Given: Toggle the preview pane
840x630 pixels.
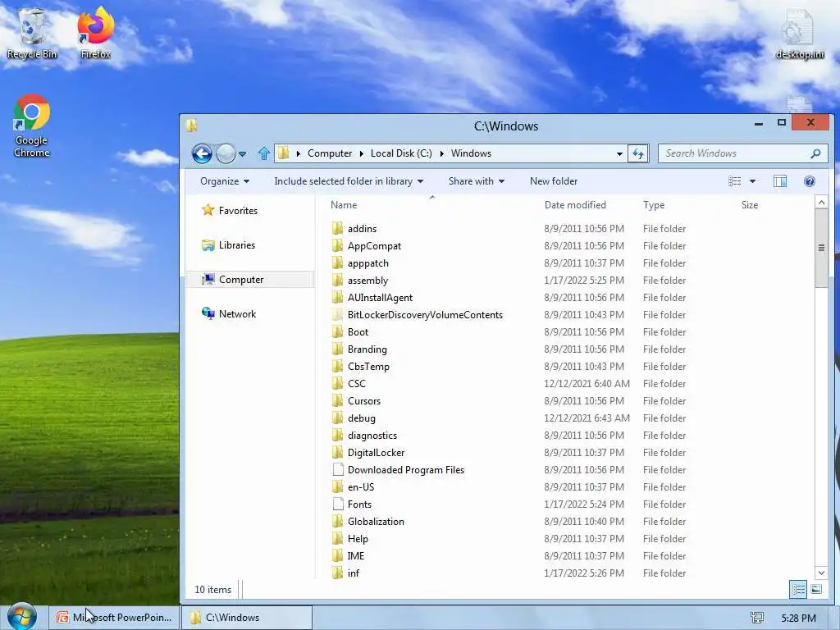Looking at the screenshot, I should (x=780, y=181).
